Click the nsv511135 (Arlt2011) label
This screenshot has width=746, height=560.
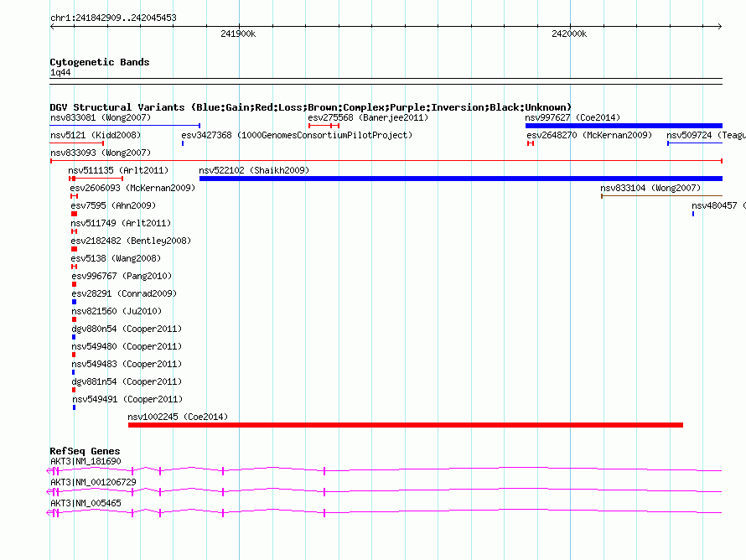[118, 170]
